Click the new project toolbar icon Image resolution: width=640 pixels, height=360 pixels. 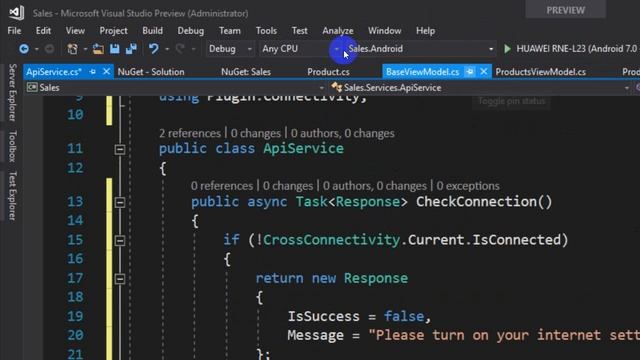click(72, 49)
